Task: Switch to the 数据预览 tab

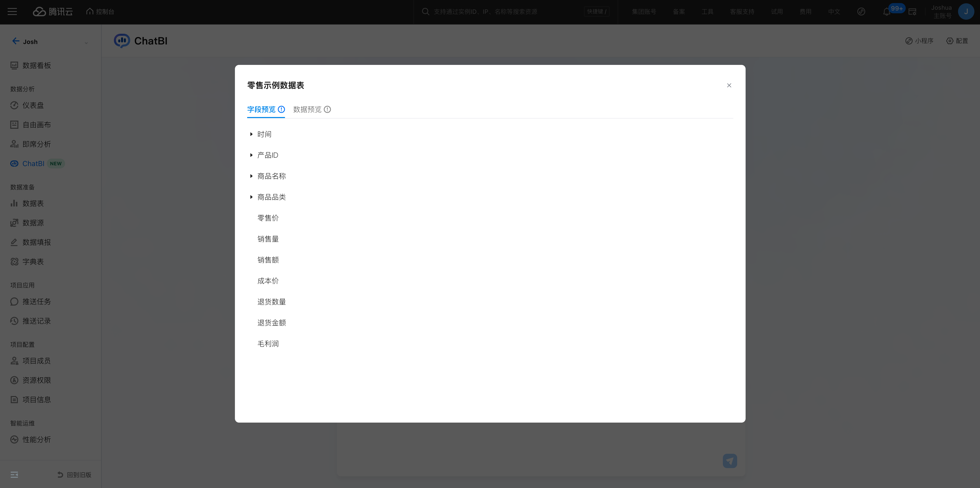Action: click(x=307, y=110)
